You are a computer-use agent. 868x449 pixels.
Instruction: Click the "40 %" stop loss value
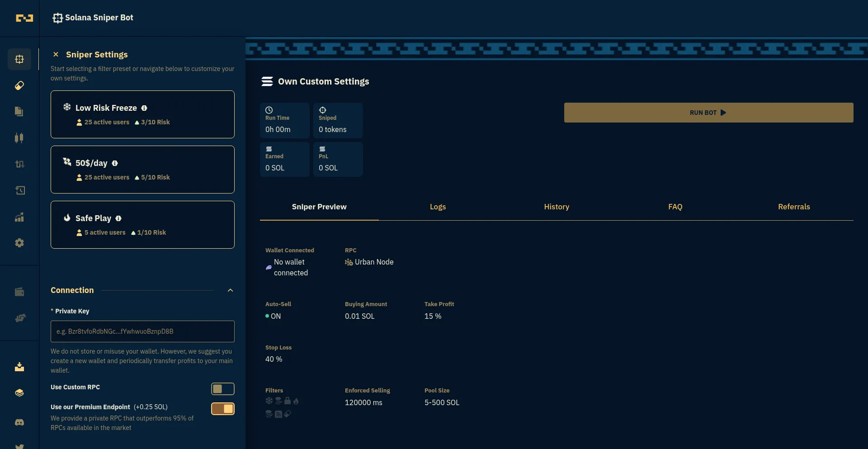pyautogui.click(x=274, y=359)
